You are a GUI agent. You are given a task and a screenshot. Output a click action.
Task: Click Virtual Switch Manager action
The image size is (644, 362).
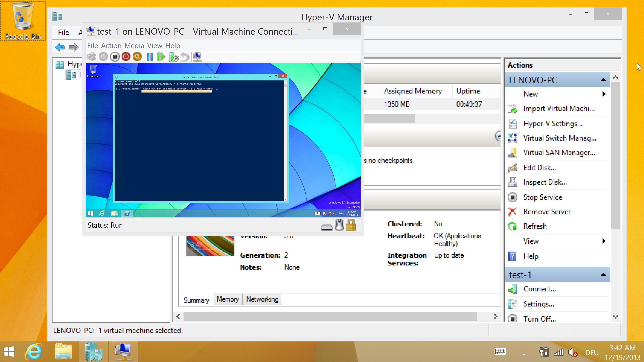point(559,138)
